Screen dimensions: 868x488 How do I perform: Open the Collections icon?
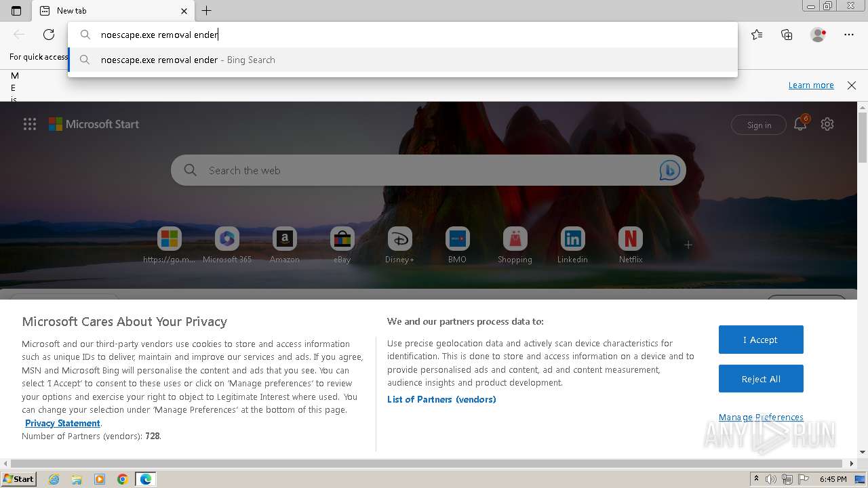pos(787,35)
